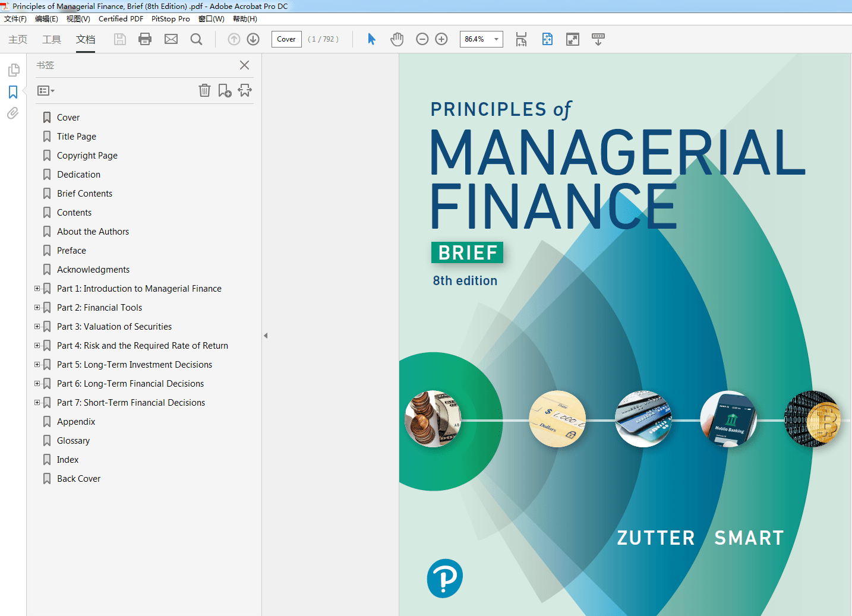Image resolution: width=852 pixels, height=616 pixels.
Task: Activate the Hand pan tool
Action: tap(397, 39)
